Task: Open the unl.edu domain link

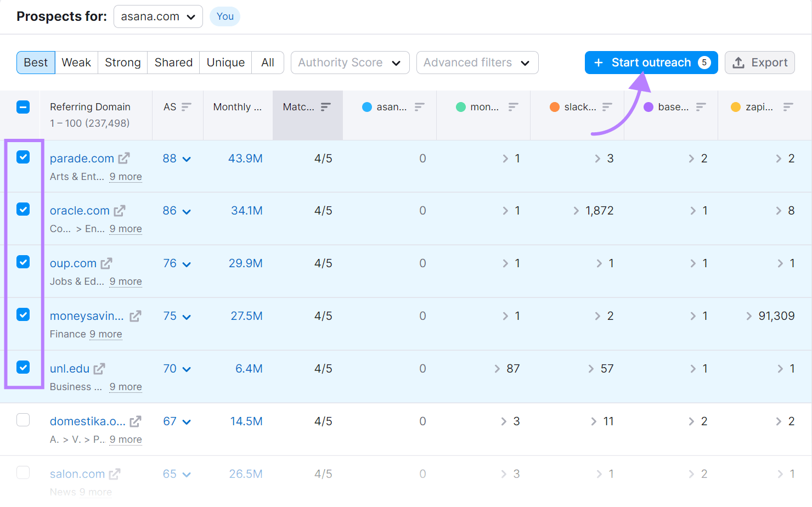Action: point(70,369)
